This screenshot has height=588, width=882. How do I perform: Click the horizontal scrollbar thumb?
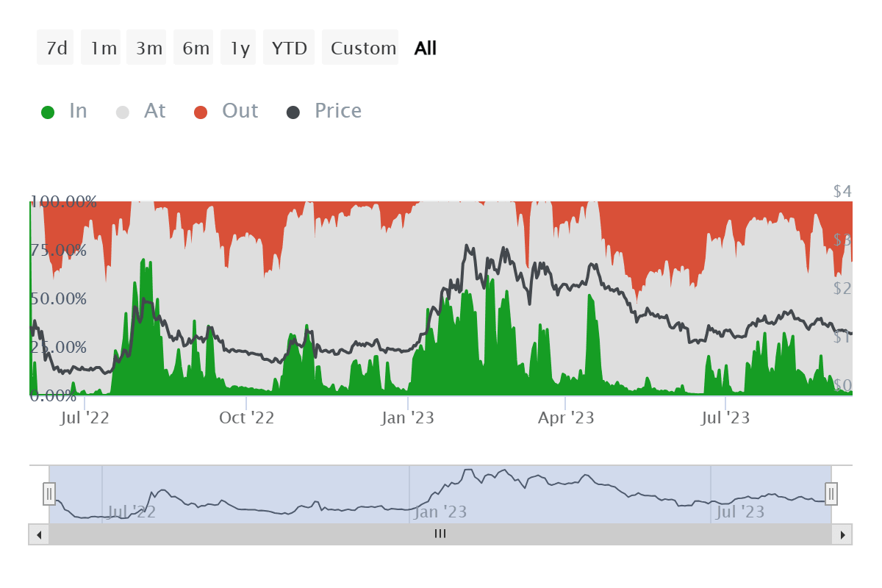click(440, 534)
